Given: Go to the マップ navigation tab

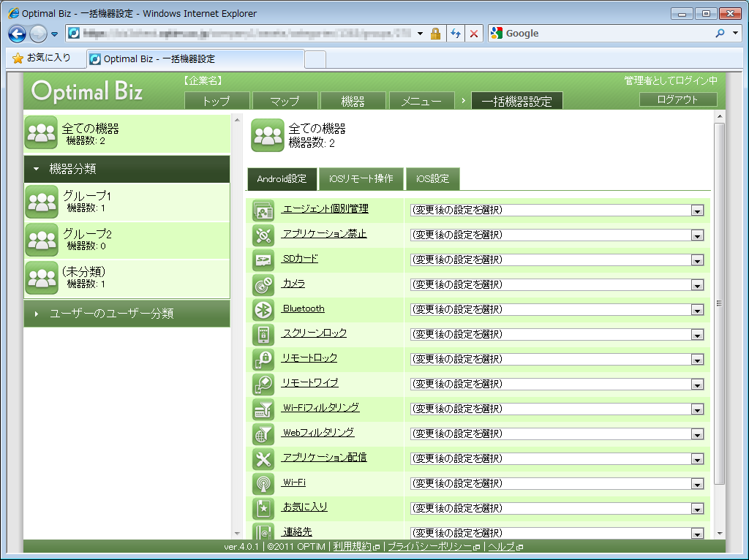Looking at the screenshot, I should pyautogui.click(x=285, y=101).
